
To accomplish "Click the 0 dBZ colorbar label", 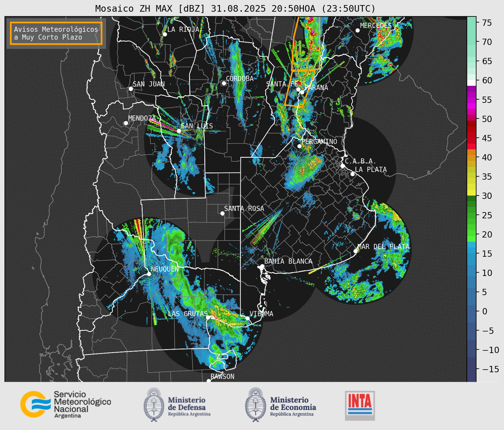I will point(485,311).
